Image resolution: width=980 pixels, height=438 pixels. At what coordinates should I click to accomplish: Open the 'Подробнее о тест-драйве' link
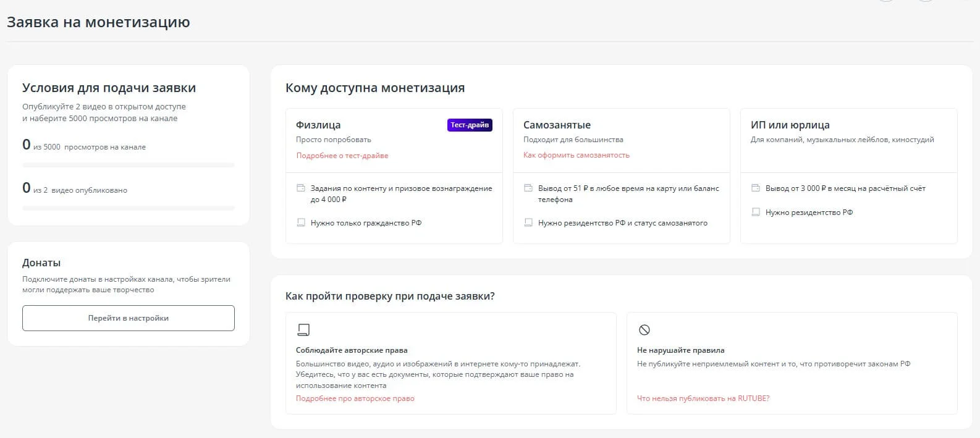coord(342,156)
